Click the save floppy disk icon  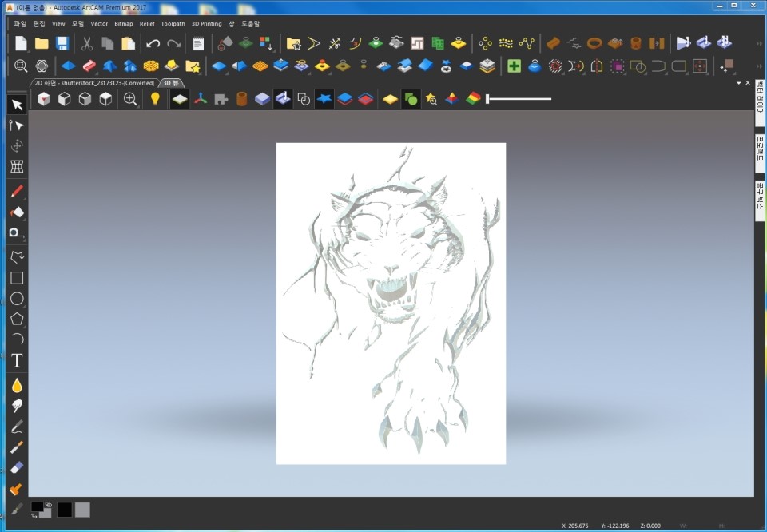[62, 43]
